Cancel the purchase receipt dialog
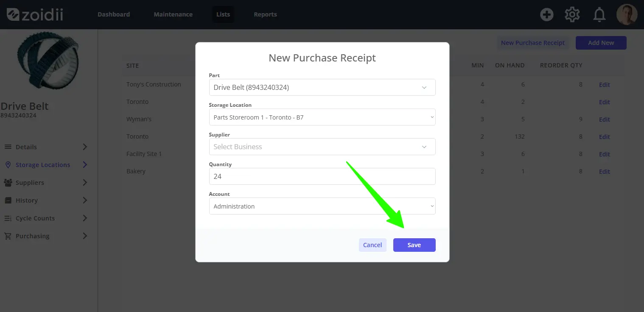The image size is (644, 312). click(372, 245)
